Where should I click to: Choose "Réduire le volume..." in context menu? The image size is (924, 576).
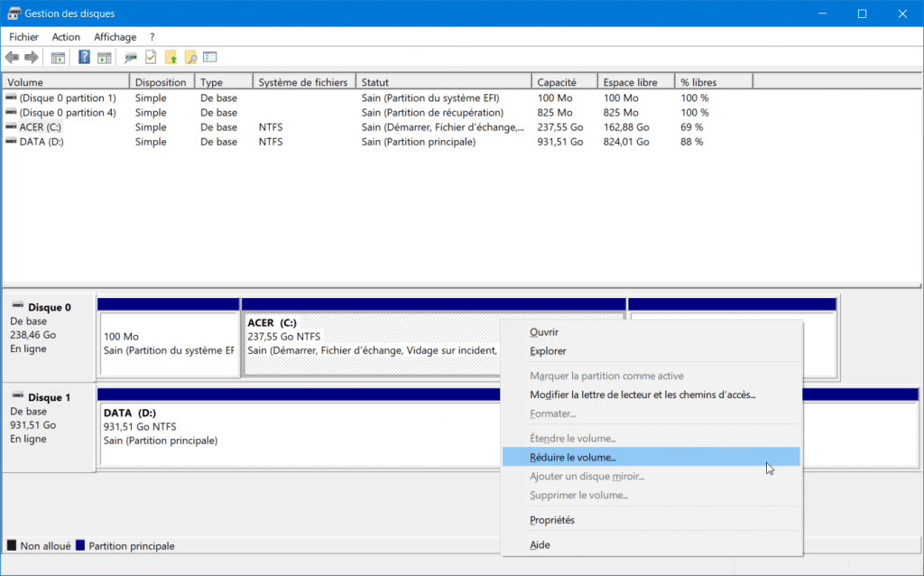coord(572,458)
